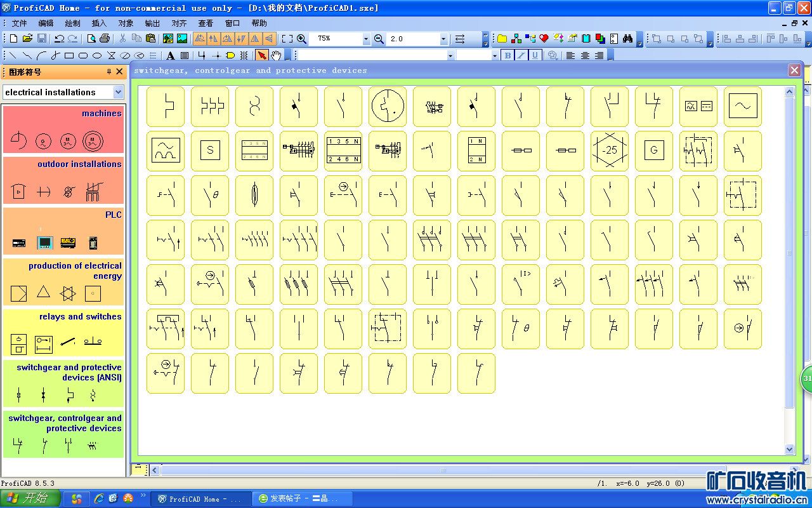Toggle right text alignment

(599, 55)
